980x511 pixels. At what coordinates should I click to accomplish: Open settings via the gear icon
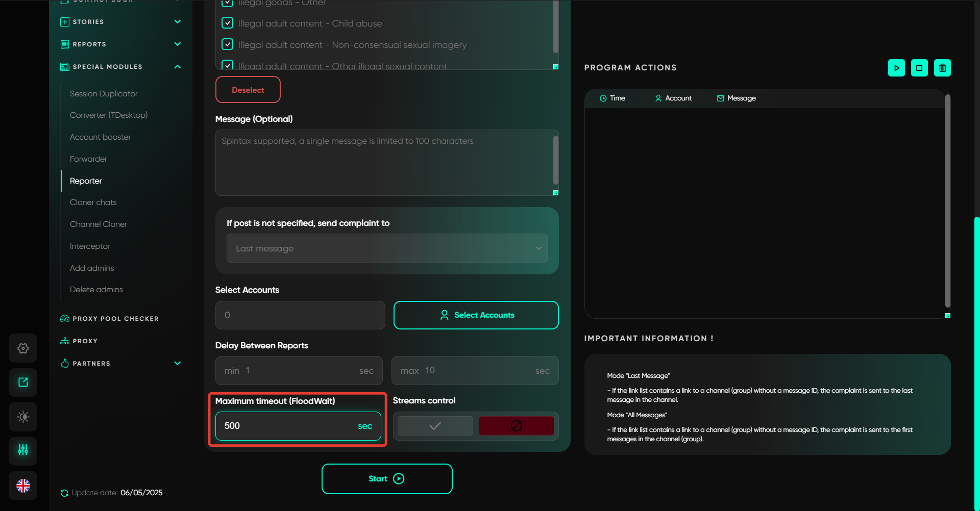pos(23,348)
